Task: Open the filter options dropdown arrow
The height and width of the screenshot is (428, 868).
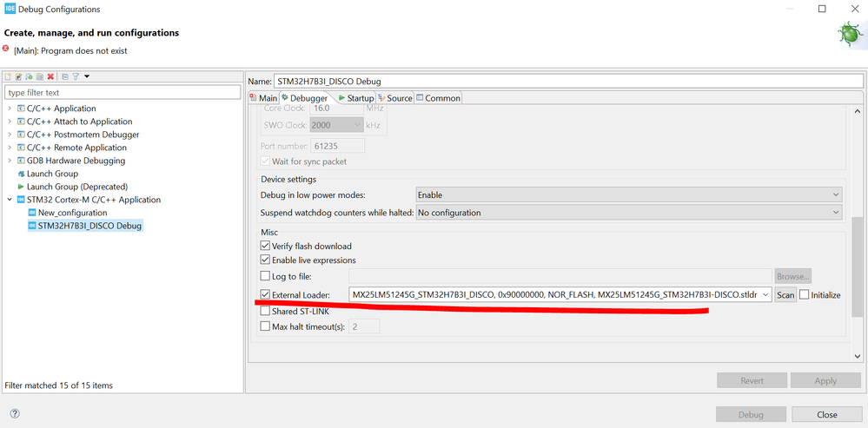Action: (87, 76)
